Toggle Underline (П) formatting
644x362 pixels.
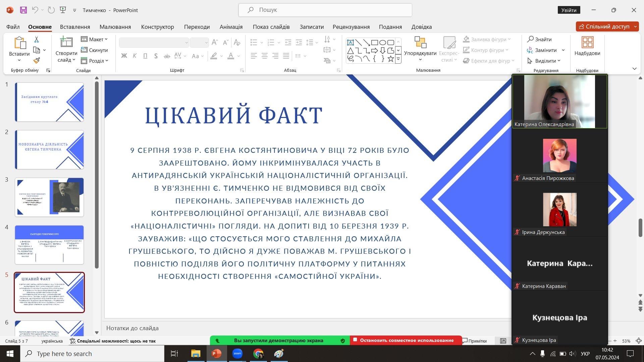pos(145,56)
